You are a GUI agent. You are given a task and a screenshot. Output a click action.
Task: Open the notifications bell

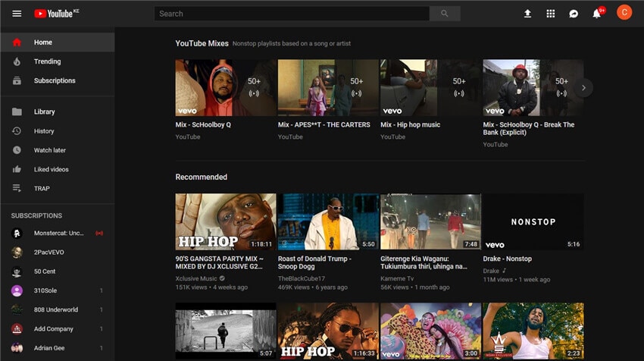click(597, 14)
